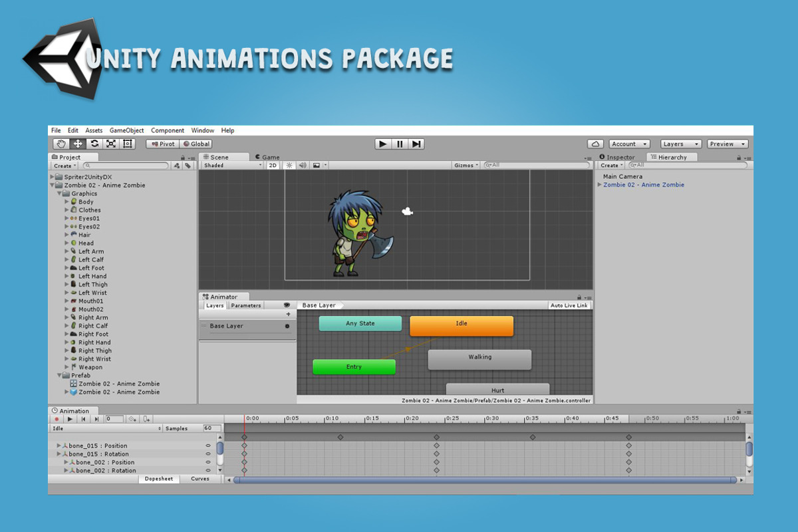The image size is (798, 532).
Task: Click the Samples value field
Action: coord(212,429)
